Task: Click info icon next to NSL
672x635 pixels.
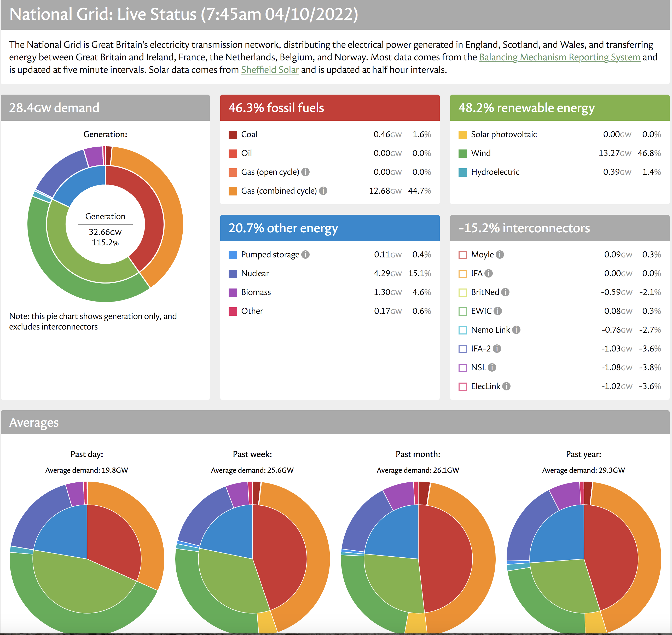Action: [492, 367]
